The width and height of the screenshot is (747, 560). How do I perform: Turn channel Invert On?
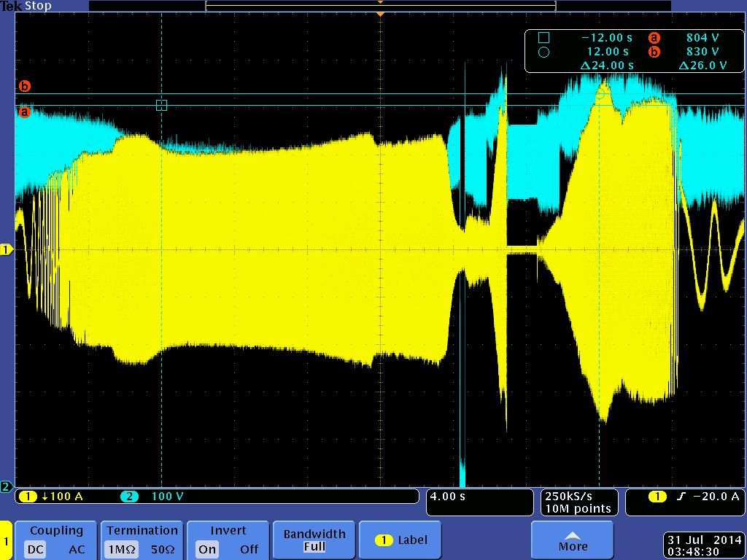pos(207,549)
